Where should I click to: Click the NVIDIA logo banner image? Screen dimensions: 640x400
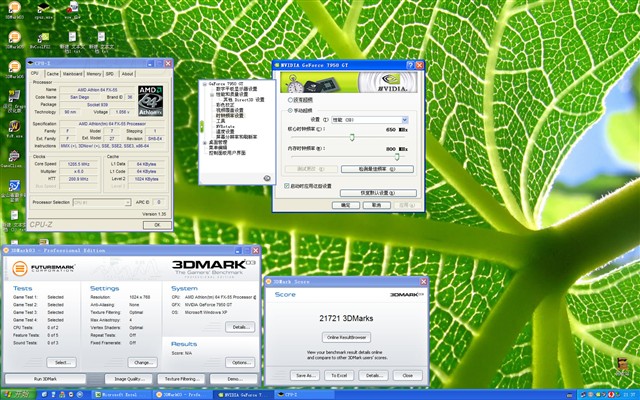coord(349,82)
